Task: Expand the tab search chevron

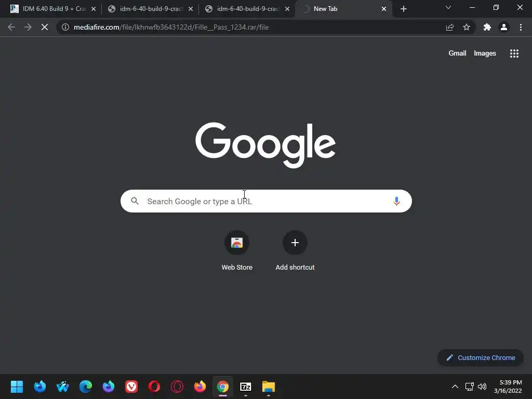Action: pos(448,7)
